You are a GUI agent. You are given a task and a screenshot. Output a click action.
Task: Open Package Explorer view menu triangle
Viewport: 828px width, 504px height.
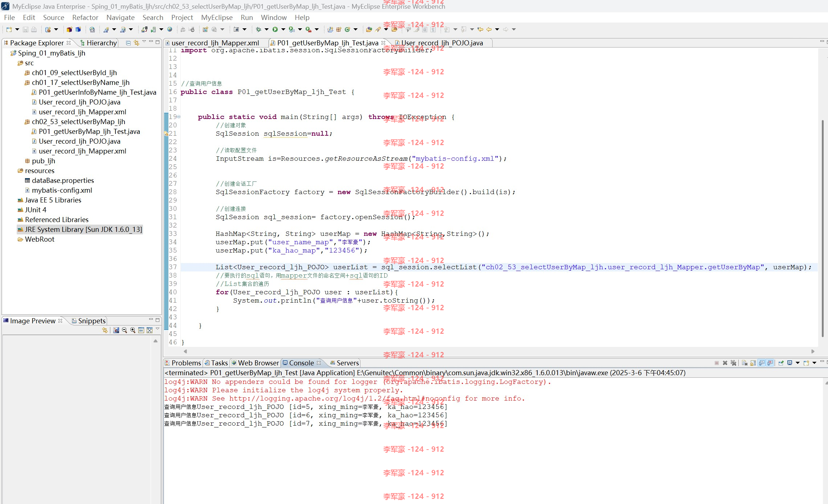tap(144, 42)
